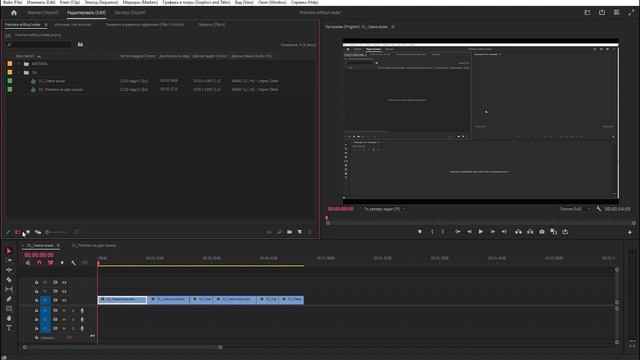Switch Project panel to Icon view
This screenshot has height=360, width=640.
point(27,232)
